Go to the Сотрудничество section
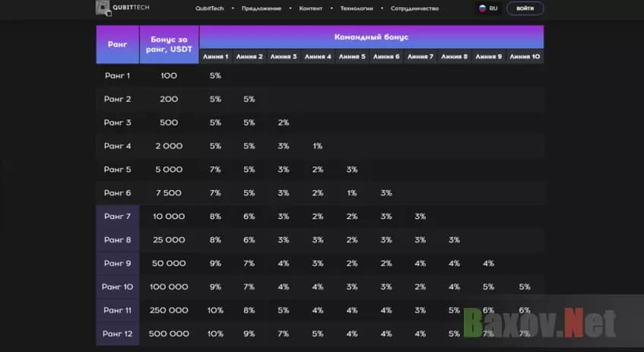644x352 pixels. pos(414,8)
